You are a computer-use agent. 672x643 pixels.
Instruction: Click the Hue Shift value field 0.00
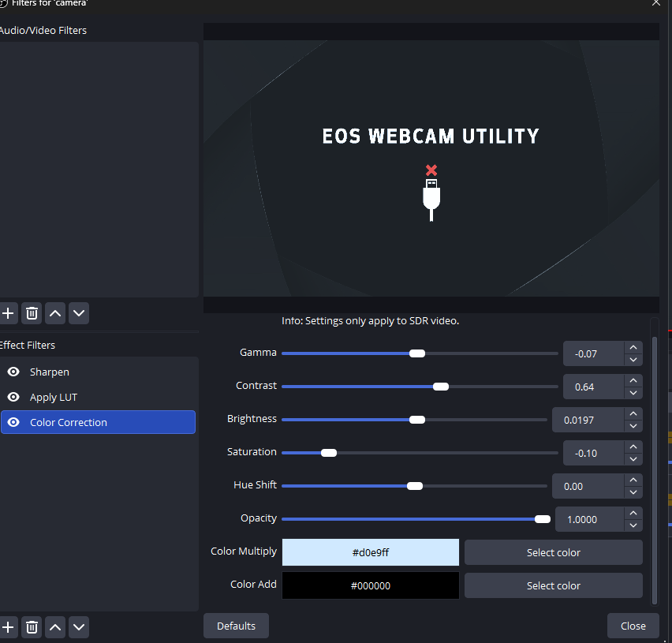[588, 486]
